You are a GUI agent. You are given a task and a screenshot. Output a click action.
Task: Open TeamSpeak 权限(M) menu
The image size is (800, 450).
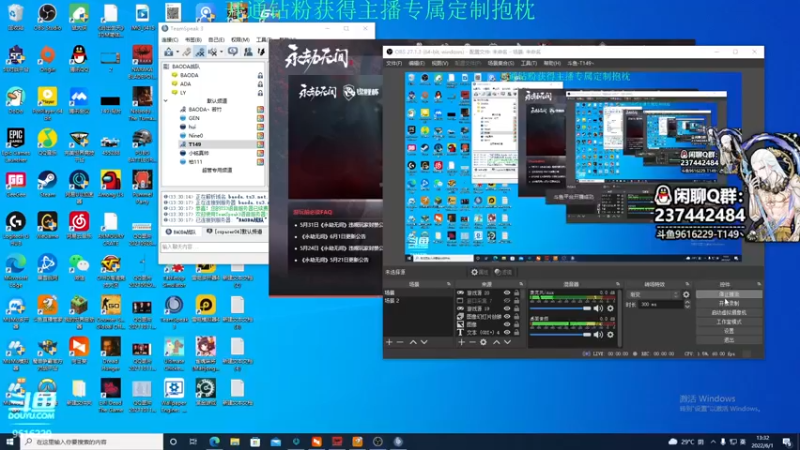(240, 40)
